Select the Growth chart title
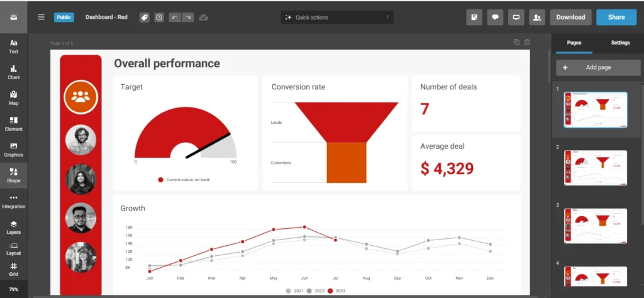644x298 pixels. [x=133, y=209]
